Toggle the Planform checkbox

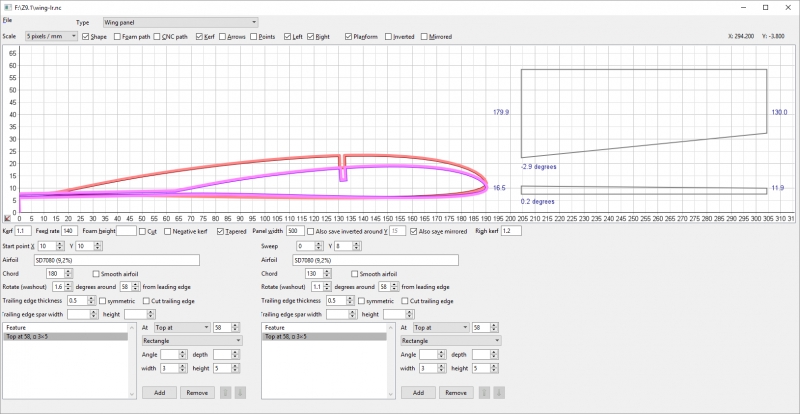[x=348, y=36]
